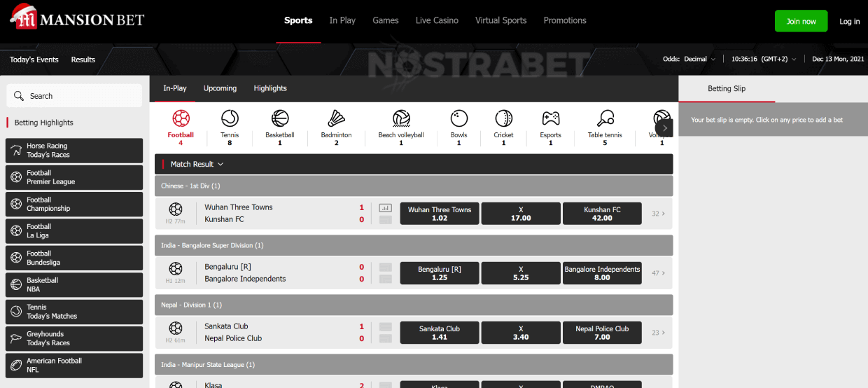Open stats chart for Wuhan Three Towns match
868x388 pixels.
coord(386,208)
